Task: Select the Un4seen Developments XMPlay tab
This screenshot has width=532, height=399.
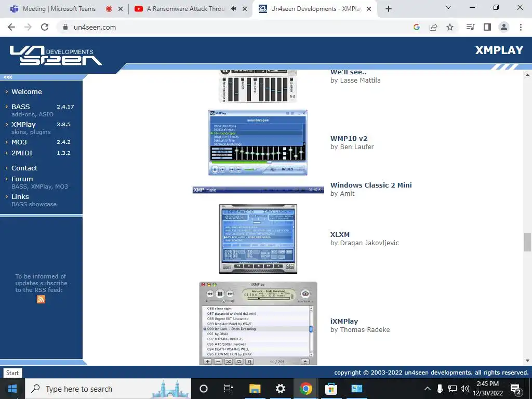Action: tap(315, 9)
